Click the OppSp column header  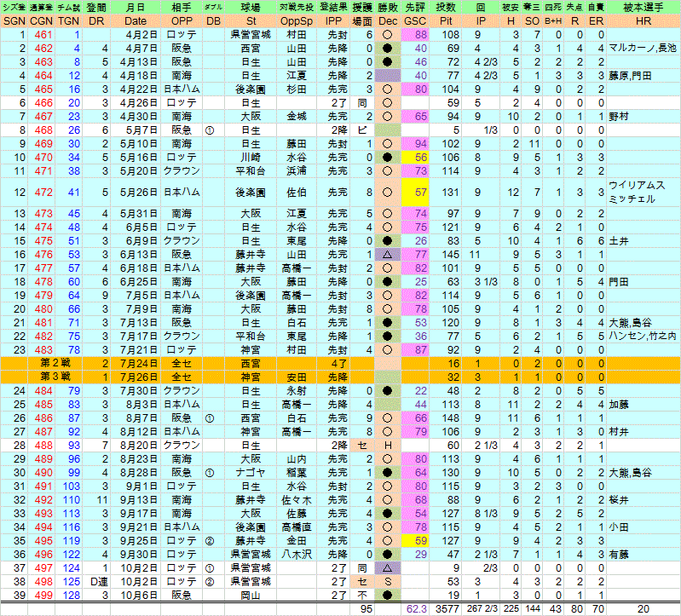pyautogui.click(x=297, y=20)
